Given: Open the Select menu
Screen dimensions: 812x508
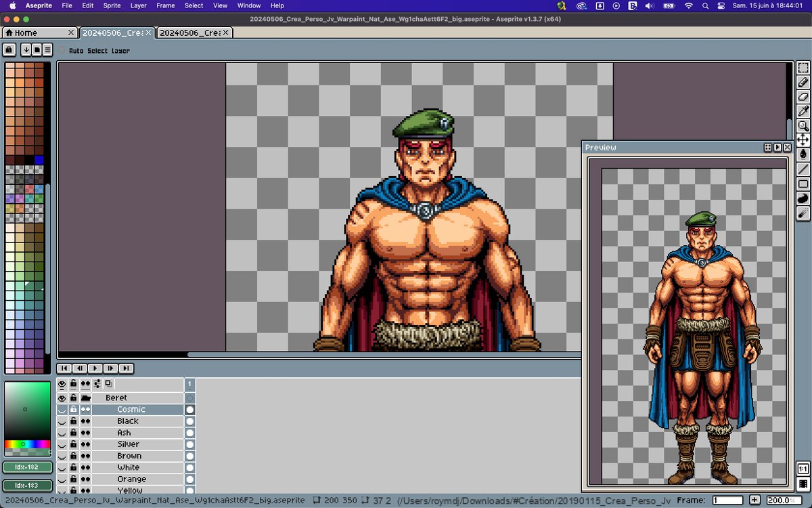Looking at the screenshot, I should pos(194,5).
